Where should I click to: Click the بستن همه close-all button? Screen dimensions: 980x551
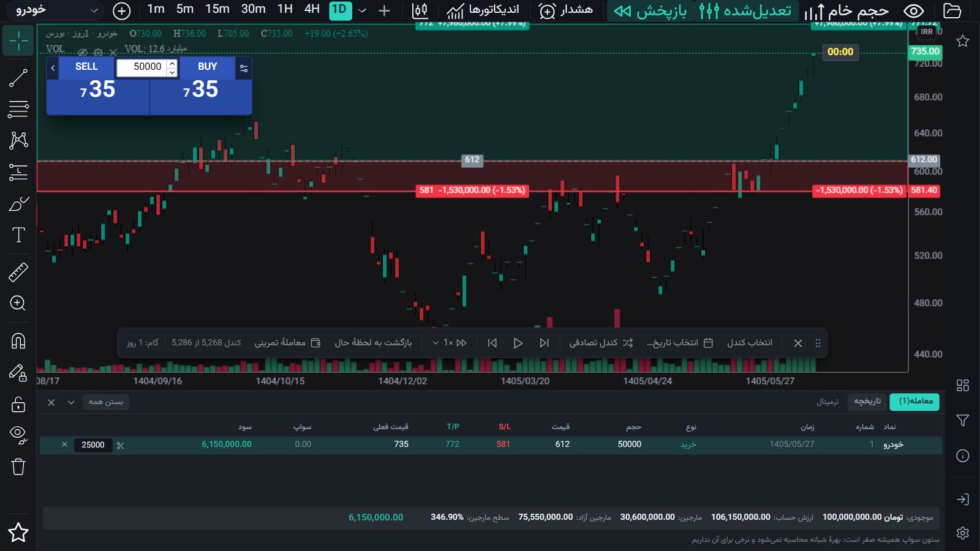tap(106, 402)
